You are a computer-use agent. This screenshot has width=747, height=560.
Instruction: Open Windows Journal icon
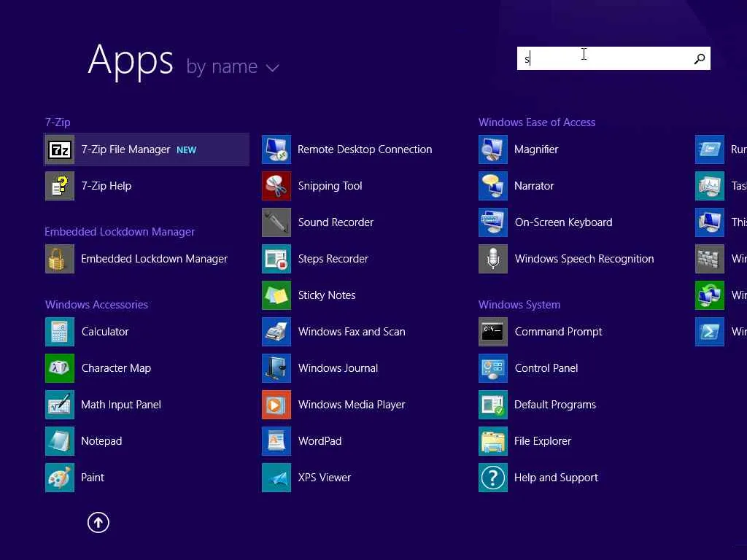pos(276,368)
